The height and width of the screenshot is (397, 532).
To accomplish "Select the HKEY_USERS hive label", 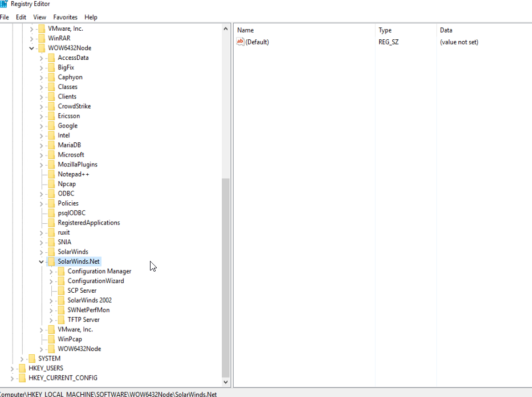I will tap(46, 368).
